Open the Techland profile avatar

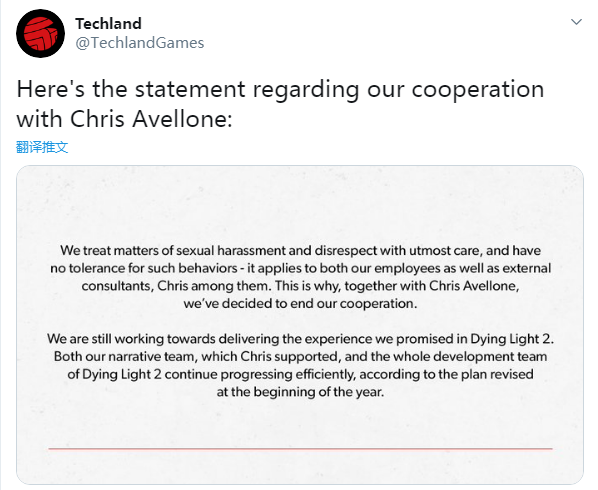(40, 34)
